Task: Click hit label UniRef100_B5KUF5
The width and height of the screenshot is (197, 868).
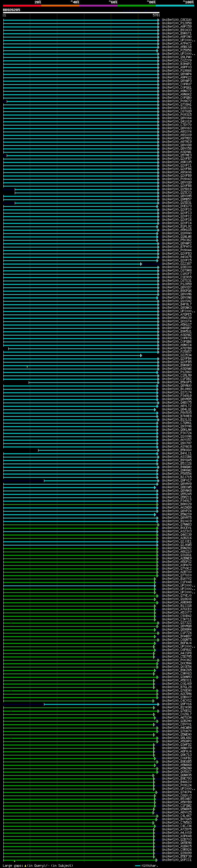Action: [x=176, y=382]
